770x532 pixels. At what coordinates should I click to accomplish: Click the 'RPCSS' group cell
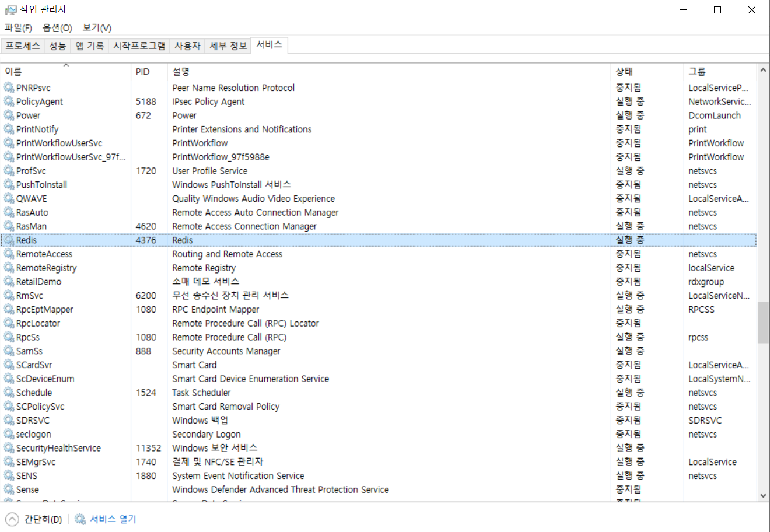click(x=701, y=309)
